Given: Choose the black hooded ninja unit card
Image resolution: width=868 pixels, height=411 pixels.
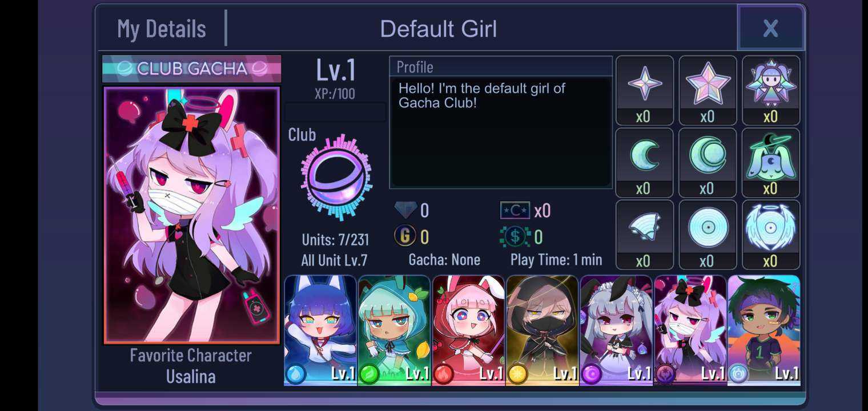Looking at the screenshot, I should (542, 330).
